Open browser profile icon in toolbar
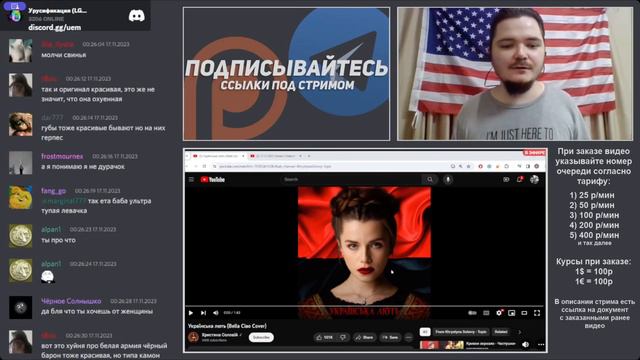This screenshot has width=640, height=360. coord(537,166)
